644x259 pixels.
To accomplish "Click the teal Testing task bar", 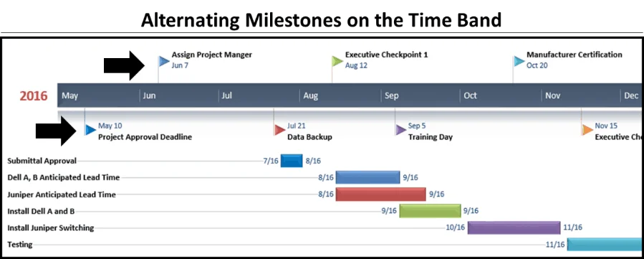I will (605, 244).
